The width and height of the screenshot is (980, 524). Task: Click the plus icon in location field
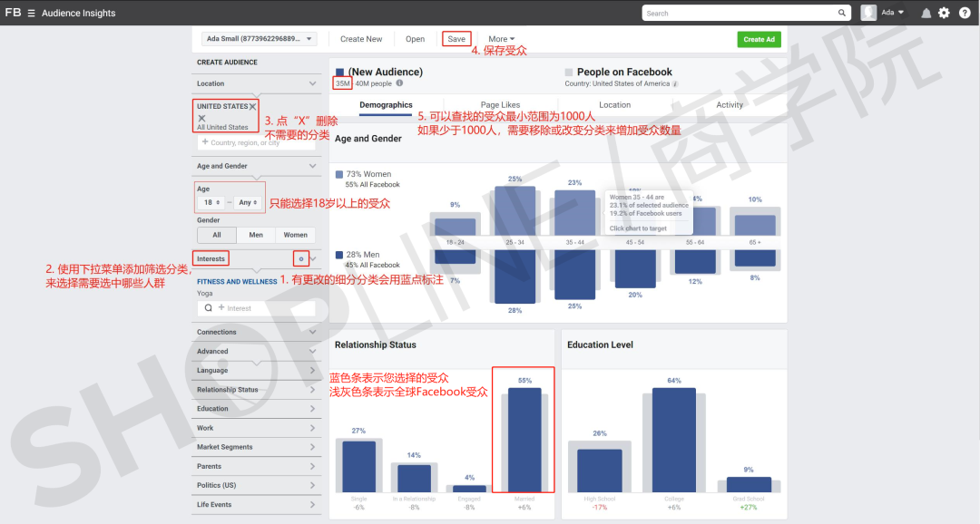205,141
